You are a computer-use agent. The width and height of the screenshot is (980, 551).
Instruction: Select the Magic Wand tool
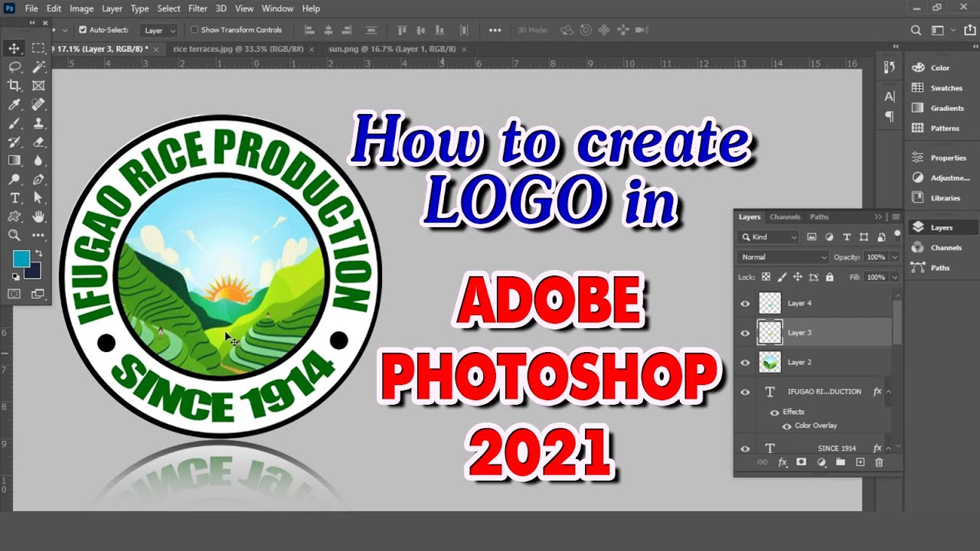click(38, 67)
